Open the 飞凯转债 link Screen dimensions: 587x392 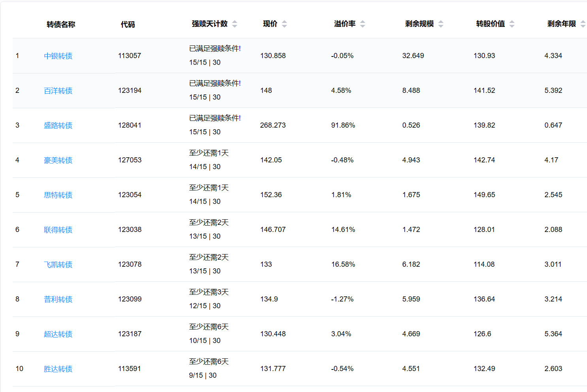coord(58,265)
